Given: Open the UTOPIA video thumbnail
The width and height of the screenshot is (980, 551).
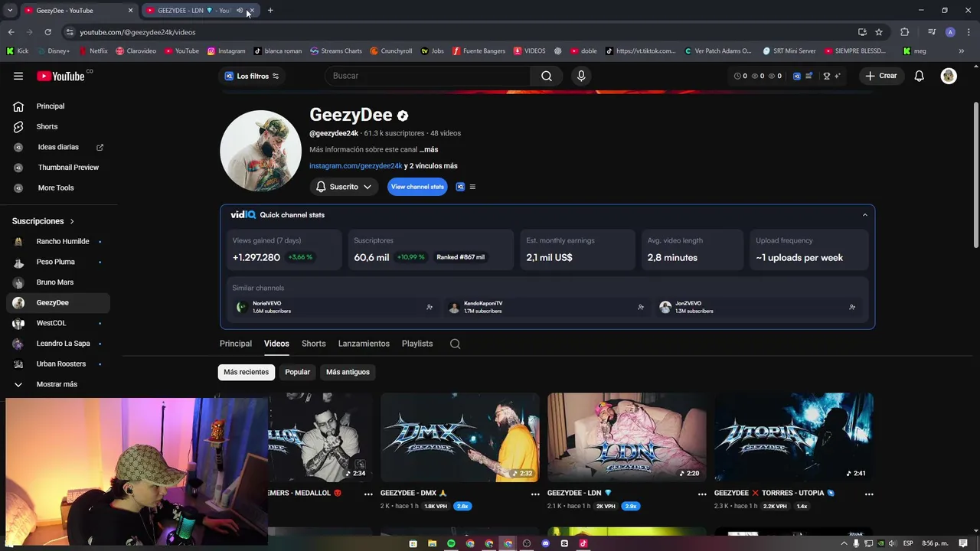Looking at the screenshot, I should click(794, 437).
